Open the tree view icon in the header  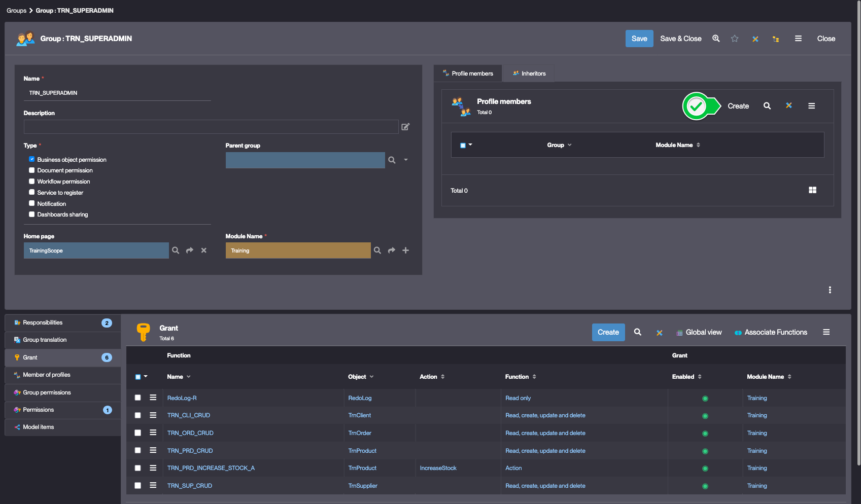point(776,39)
